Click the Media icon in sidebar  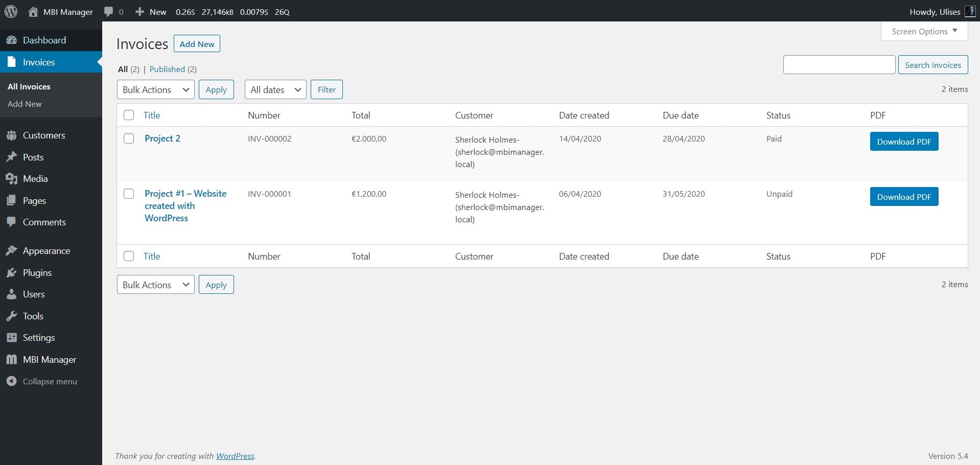click(11, 179)
